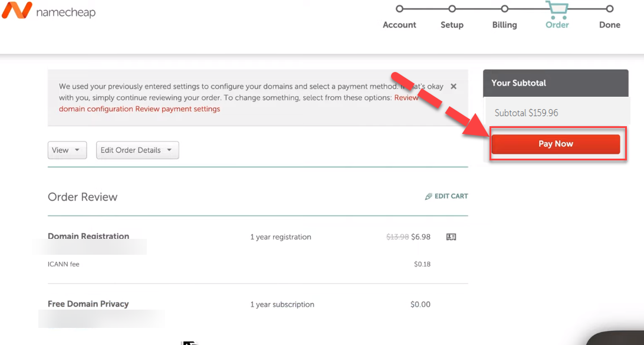
Task: Go to the Setup step
Action: [452, 25]
